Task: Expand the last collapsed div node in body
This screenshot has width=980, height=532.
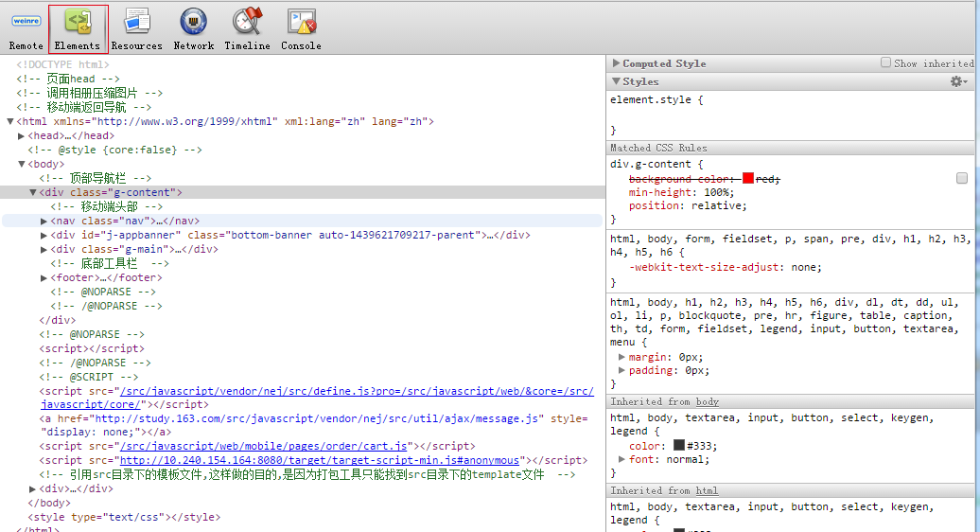Action: [x=32, y=488]
